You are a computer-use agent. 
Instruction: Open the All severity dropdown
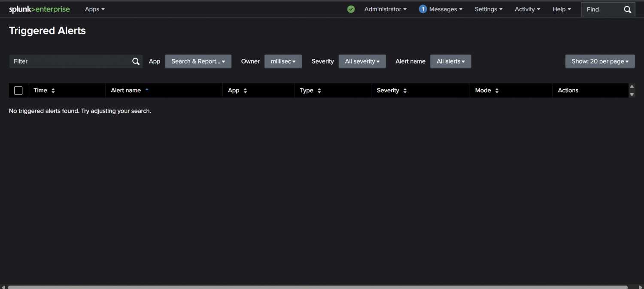(362, 61)
